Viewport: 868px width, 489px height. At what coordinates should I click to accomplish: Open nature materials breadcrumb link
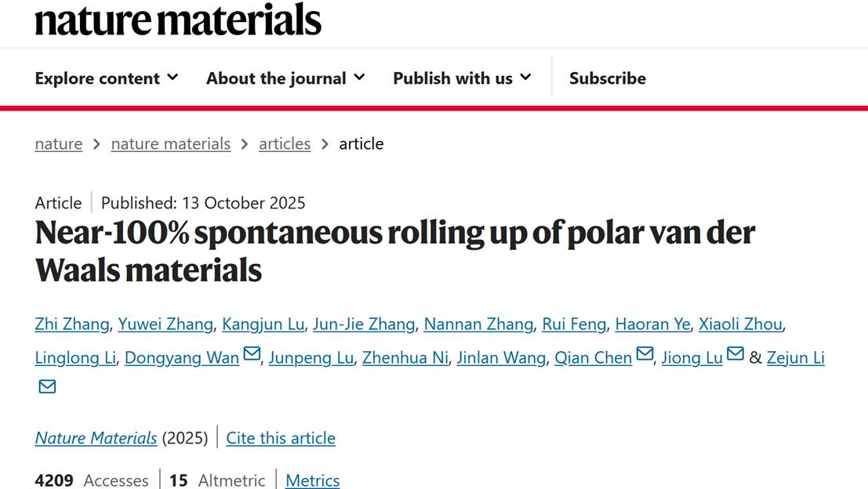[171, 144]
